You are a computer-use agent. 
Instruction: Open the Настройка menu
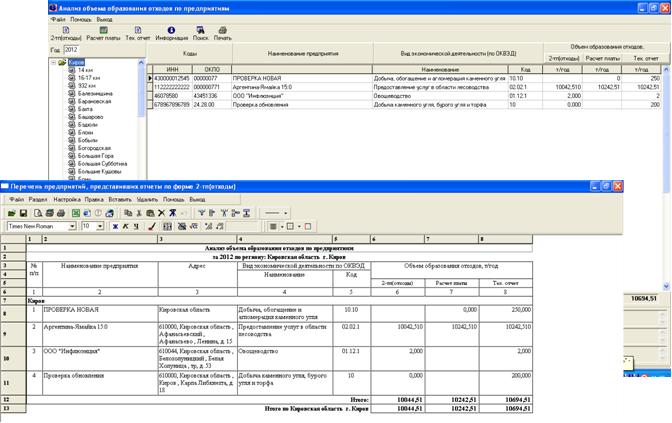click(x=67, y=199)
